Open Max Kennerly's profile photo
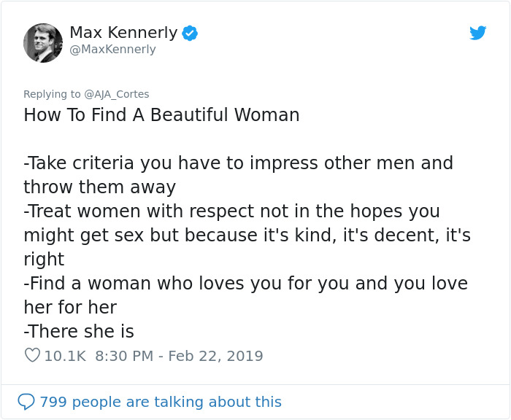511x420 pixels. 43,42
